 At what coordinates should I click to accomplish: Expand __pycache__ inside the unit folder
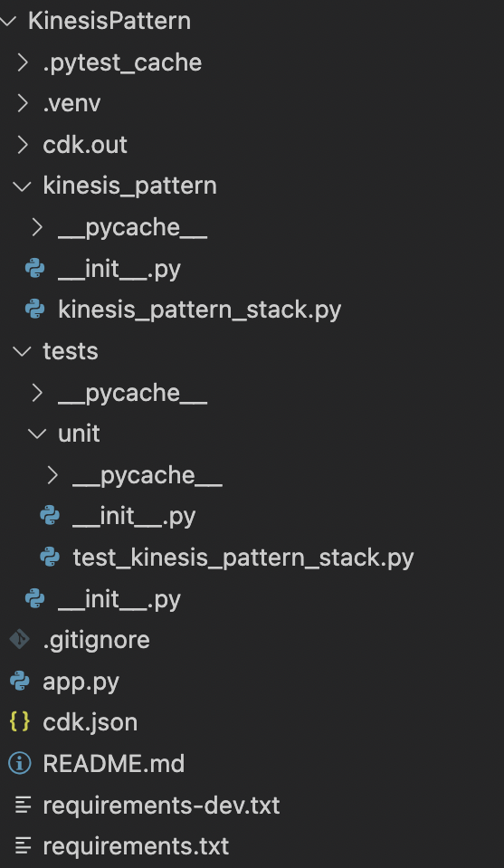[x=52, y=475]
